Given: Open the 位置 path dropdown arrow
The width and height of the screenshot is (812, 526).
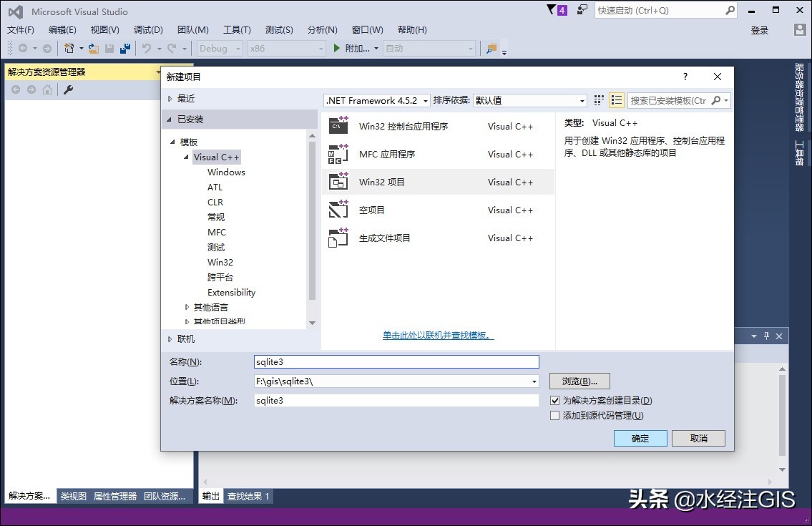Looking at the screenshot, I should (534, 382).
